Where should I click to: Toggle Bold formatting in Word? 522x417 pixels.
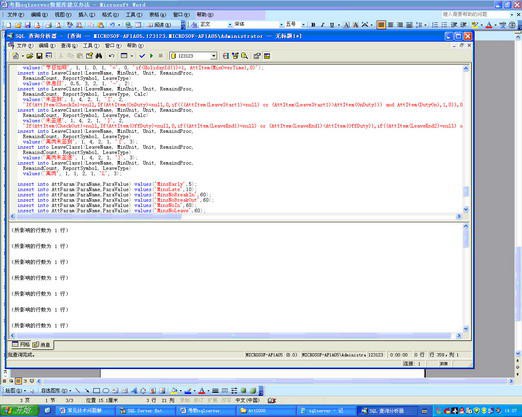313,25
